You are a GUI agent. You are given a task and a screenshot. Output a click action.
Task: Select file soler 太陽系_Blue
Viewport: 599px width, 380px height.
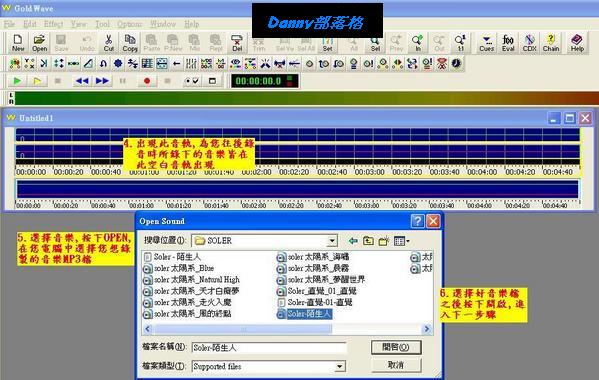(178, 268)
